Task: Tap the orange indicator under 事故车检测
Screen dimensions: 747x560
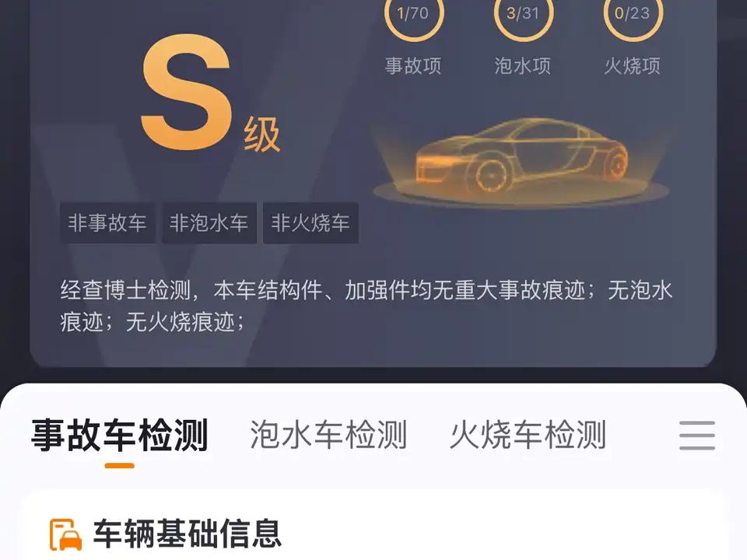Action: [x=120, y=466]
